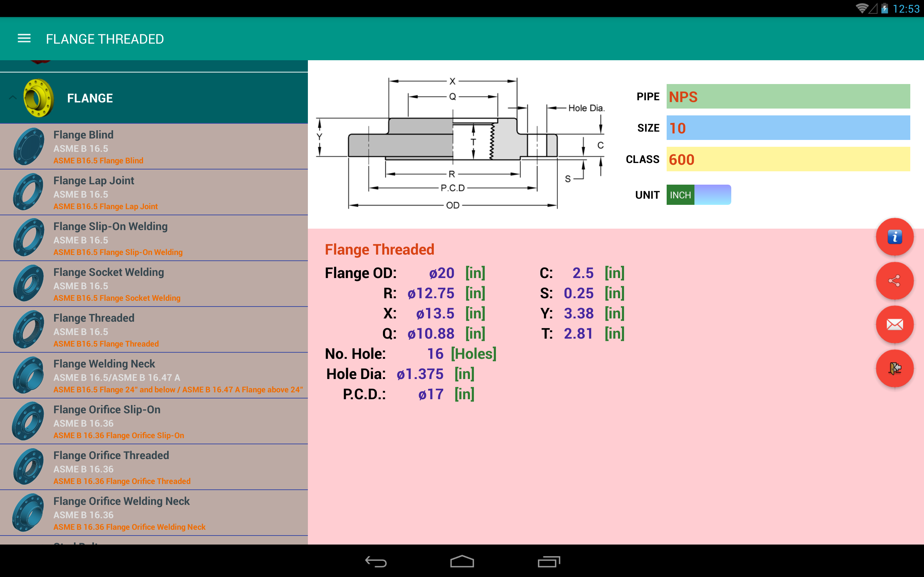The width and height of the screenshot is (924, 577).
Task: Open the PIPE NPS dropdown
Action: (x=788, y=97)
